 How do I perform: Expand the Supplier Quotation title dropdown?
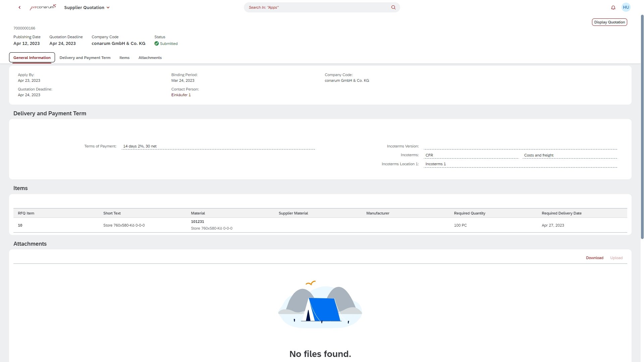pyautogui.click(x=108, y=8)
